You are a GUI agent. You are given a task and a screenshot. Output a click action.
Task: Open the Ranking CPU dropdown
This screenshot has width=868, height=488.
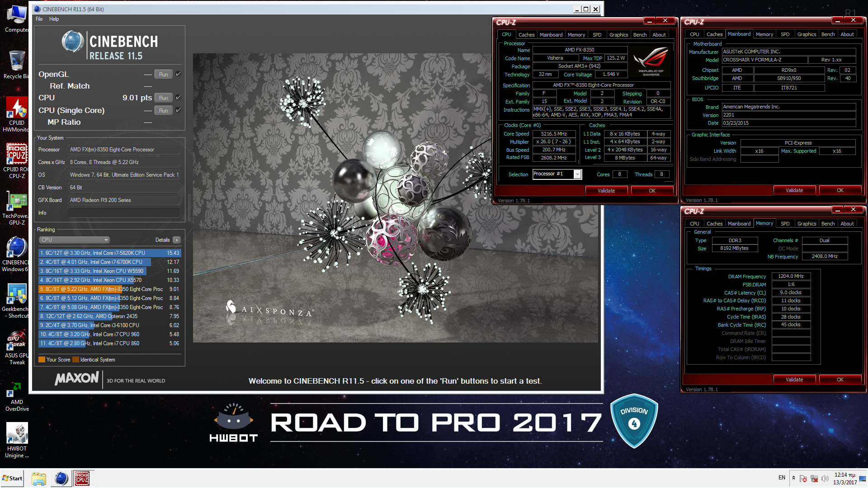point(75,240)
